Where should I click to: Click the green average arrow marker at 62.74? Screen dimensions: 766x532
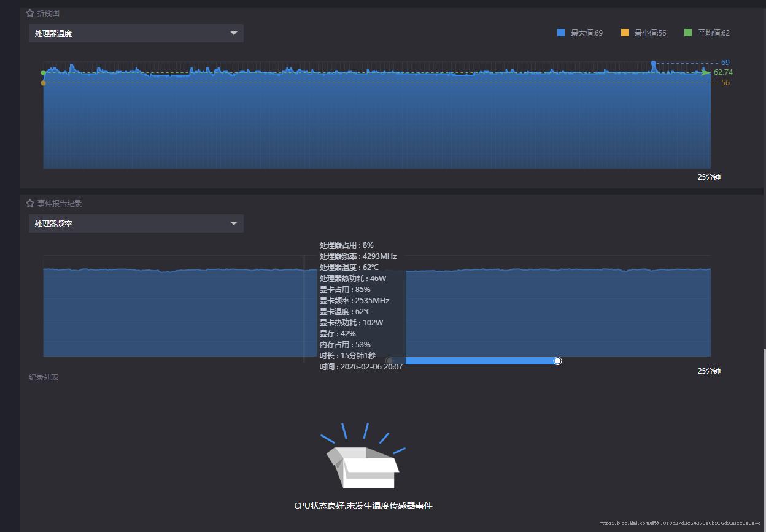tap(705, 72)
